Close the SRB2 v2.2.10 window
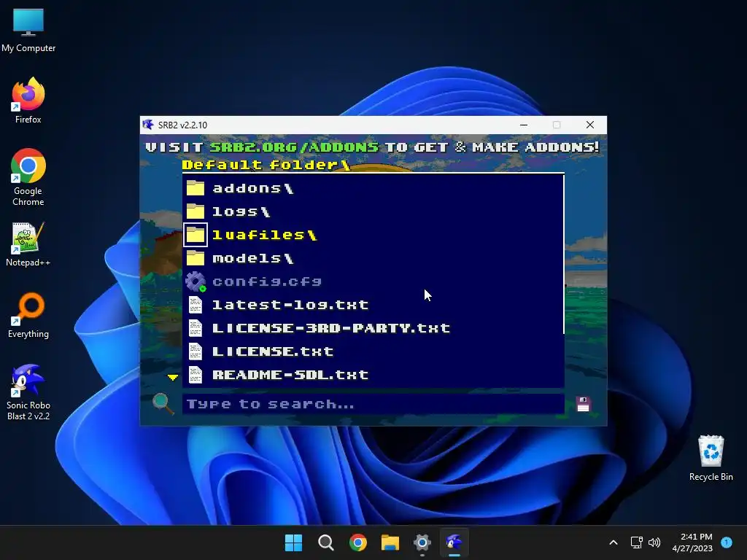The image size is (747, 560). (x=589, y=125)
